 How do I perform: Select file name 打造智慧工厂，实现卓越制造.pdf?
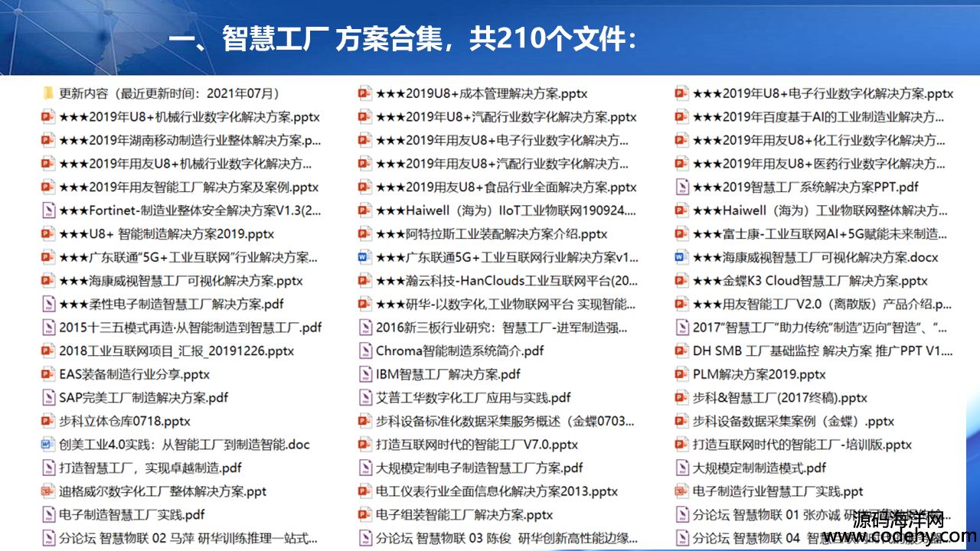(x=151, y=468)
